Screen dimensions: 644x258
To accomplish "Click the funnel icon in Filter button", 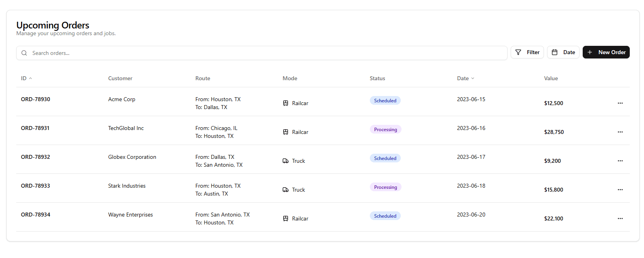I will coord(518,52).
